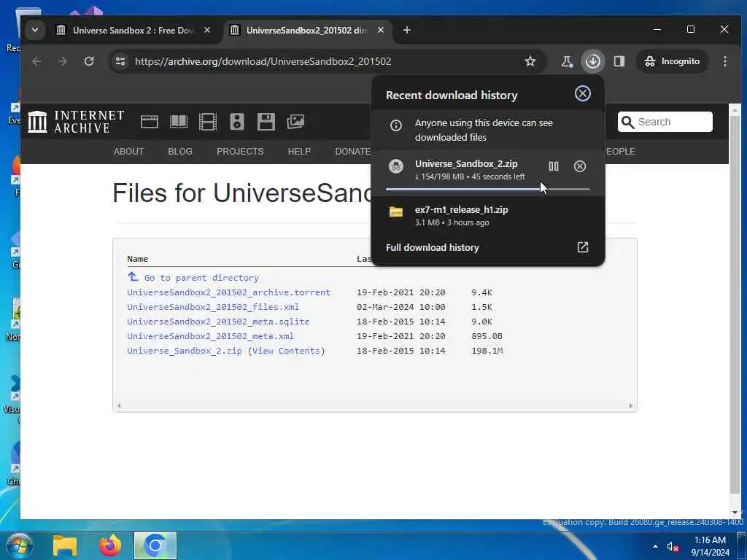Click Chrome taskbar icon
747x560 pixels.
click(155, 545)
